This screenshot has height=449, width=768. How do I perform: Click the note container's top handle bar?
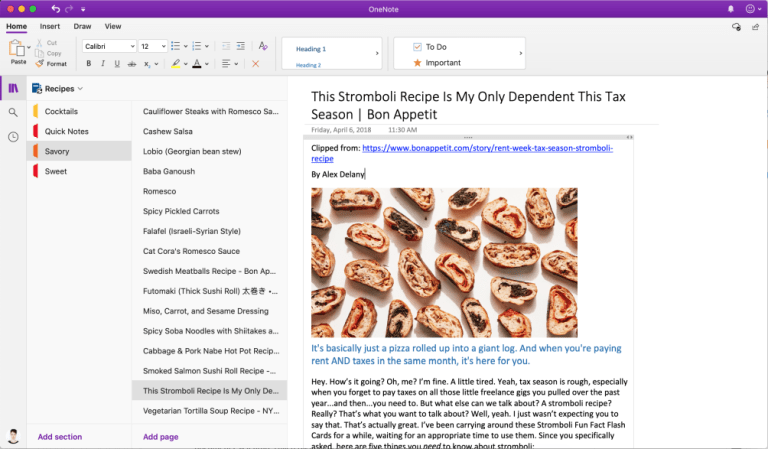click(468, 138)
